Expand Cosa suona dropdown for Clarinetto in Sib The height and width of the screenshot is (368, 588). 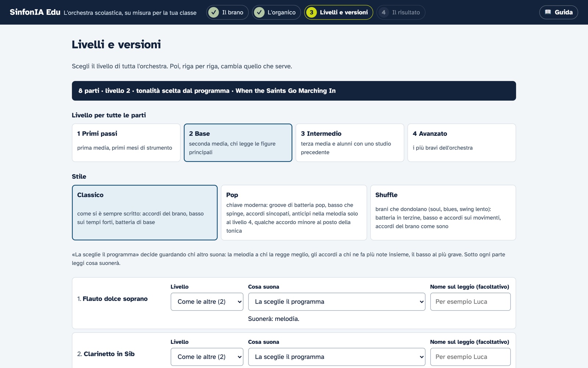(x=337, y=357)
